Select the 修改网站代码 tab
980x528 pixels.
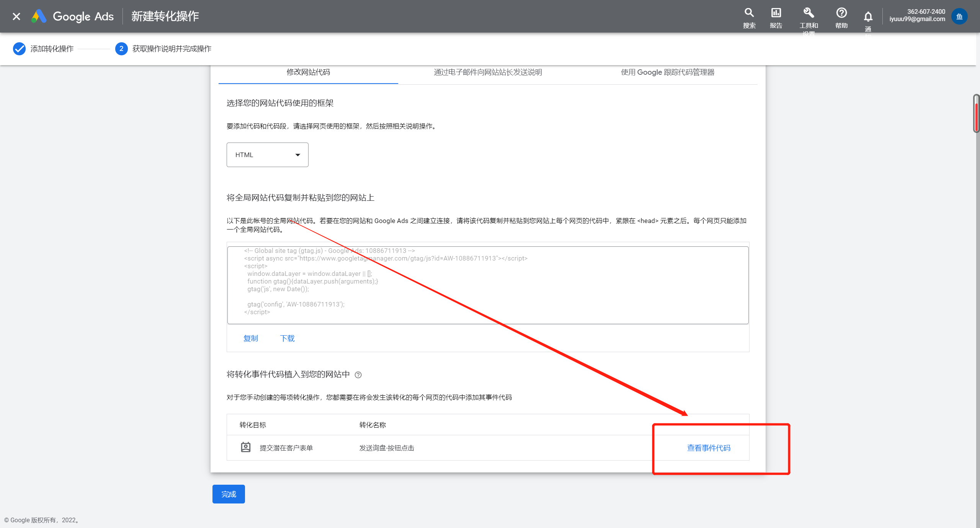click(308, 72)
